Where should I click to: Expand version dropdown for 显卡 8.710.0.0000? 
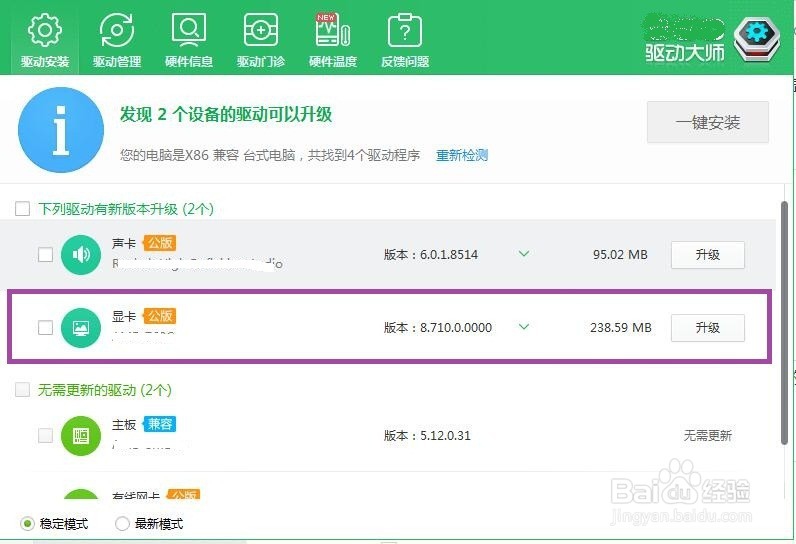(x=524, y=327)
